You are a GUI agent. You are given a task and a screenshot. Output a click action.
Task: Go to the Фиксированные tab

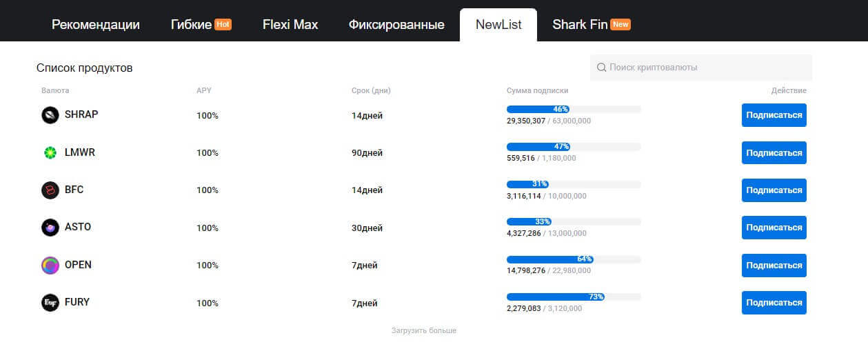coord(396,25)
